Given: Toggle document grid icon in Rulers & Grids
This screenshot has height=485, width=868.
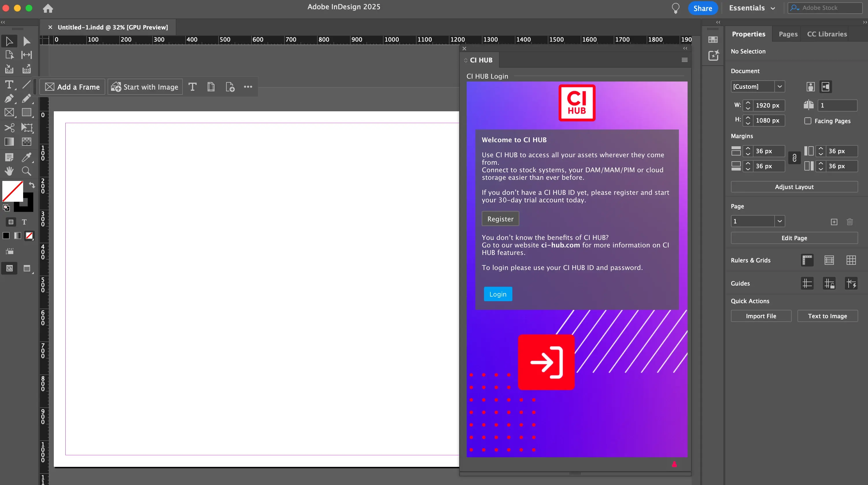Looking at the screenshot, I should point(851,260).
